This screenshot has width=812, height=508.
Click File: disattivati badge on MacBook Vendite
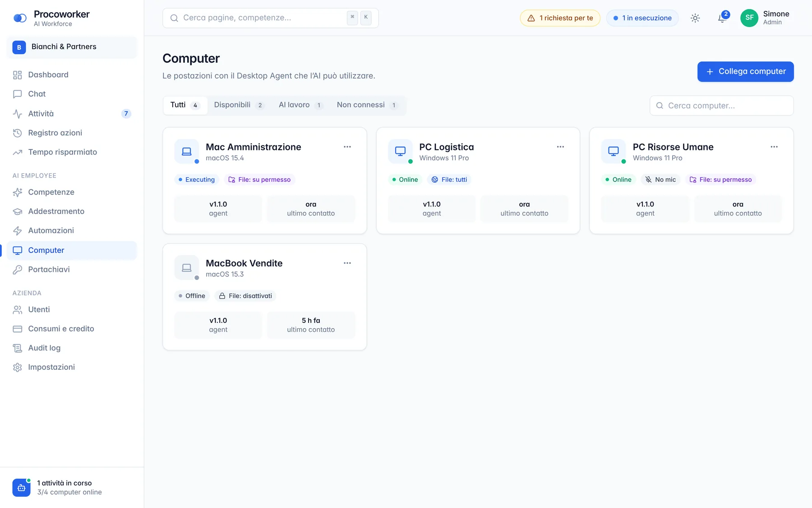(245, 296)
